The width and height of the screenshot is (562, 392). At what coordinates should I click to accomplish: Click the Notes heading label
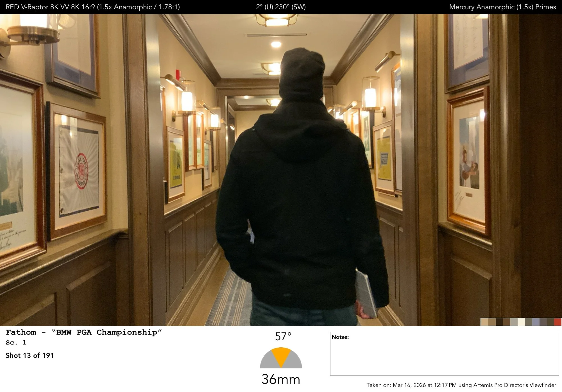[340, 337]
